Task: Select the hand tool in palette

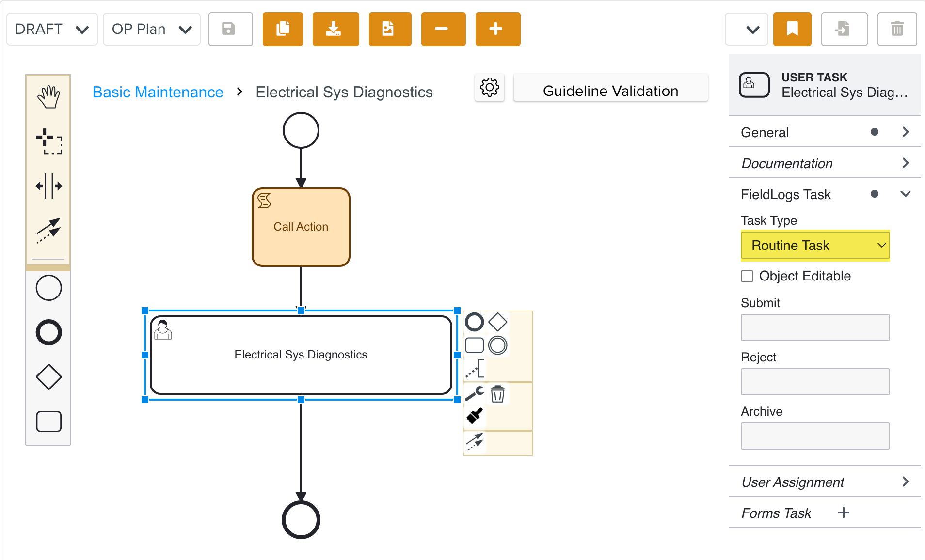Action: pyautogui.click(x=48, y=97)
